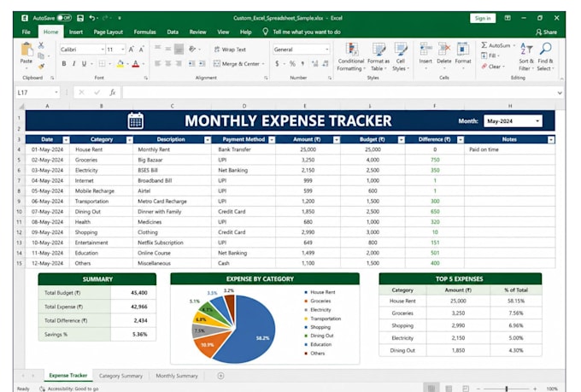Image resolution: width=581 pixels, height=392 pixels.
Task: Click the Delete cells icon
Action: pyautogui.click(x=444, y=49)
